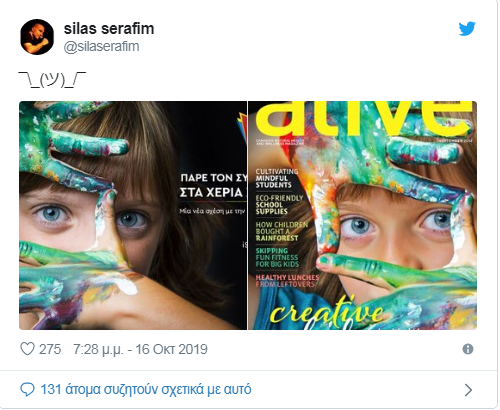Open the tweet info icon
The height and width of the screenshot is (410, 500).
(468, 349)
